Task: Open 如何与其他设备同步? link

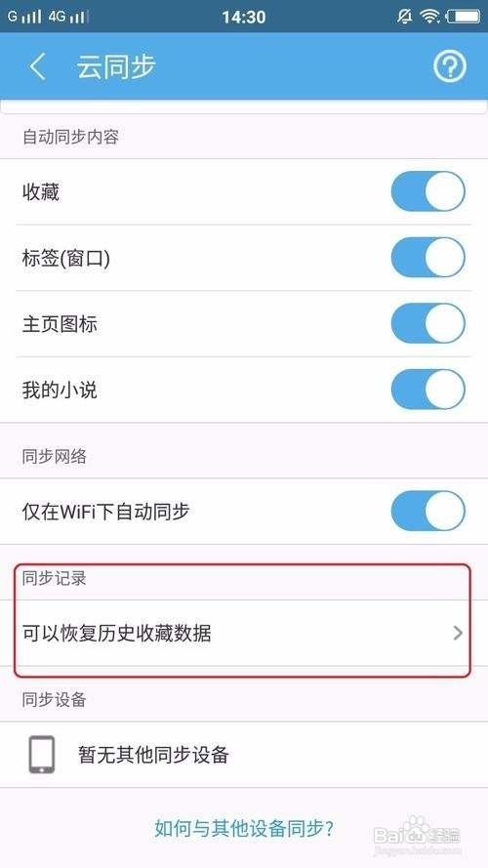Action: click(244, 829)
